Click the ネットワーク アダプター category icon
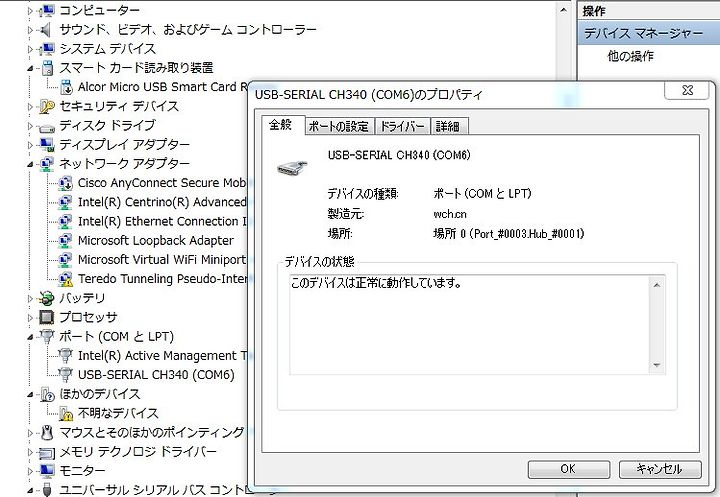 tap(47, 164)
